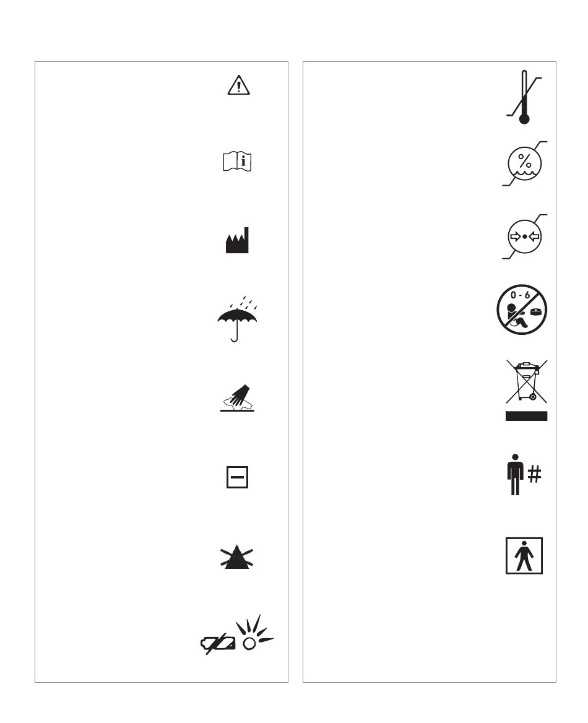Click the crossed-out battery symbol

point(218,644)
